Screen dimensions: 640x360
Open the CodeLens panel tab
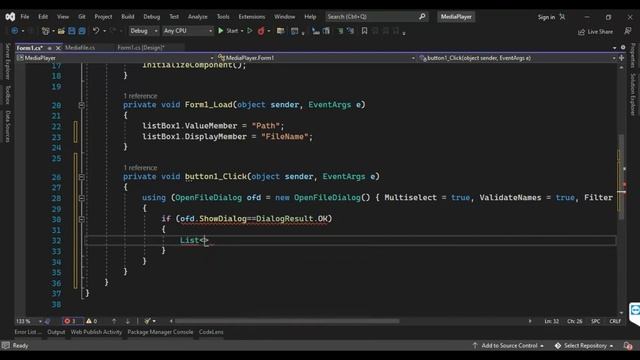click(211, 332)
